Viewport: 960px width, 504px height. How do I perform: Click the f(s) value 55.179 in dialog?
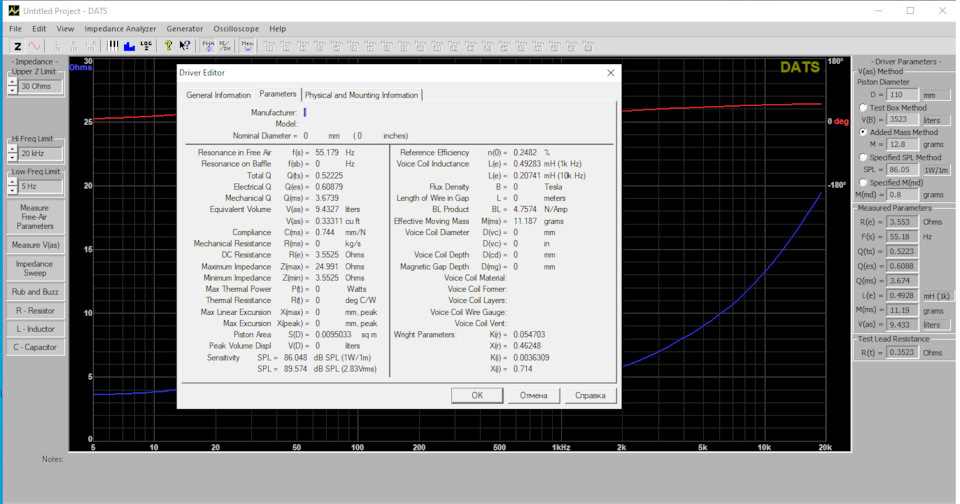pos(327,152)
